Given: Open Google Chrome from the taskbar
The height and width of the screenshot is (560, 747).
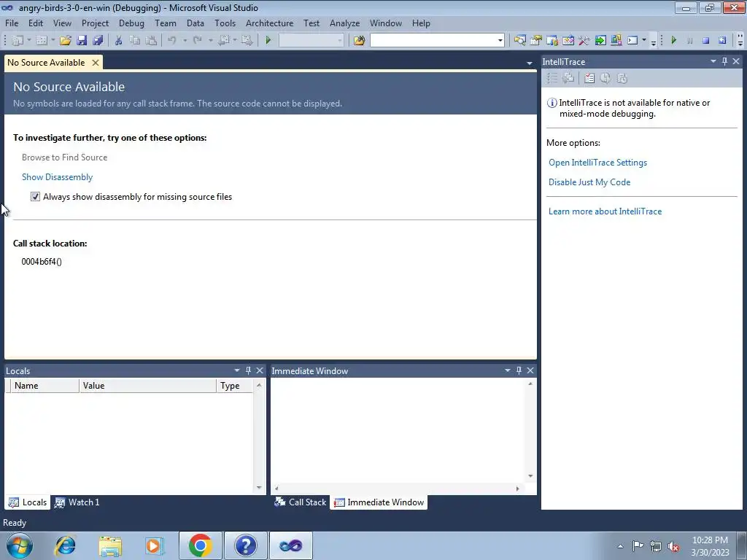Looking at the screenshot, I should [200, 545].
